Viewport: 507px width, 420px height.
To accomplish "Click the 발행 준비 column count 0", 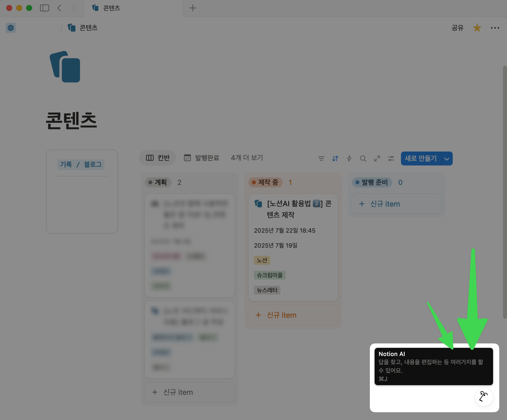I will (400, 182).
